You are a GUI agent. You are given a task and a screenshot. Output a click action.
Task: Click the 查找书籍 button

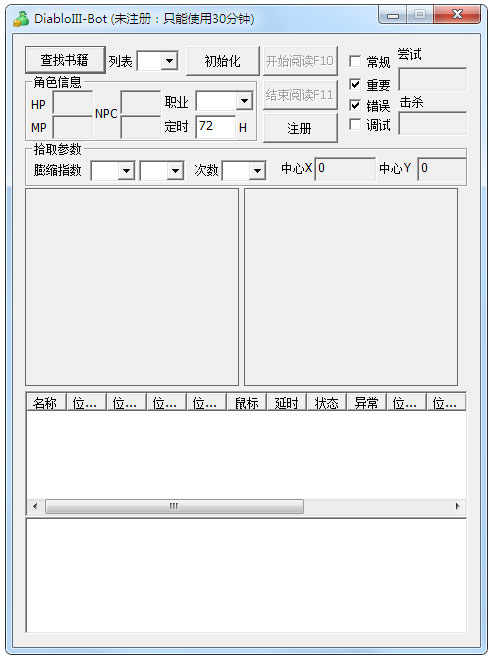tap(65, 60)
